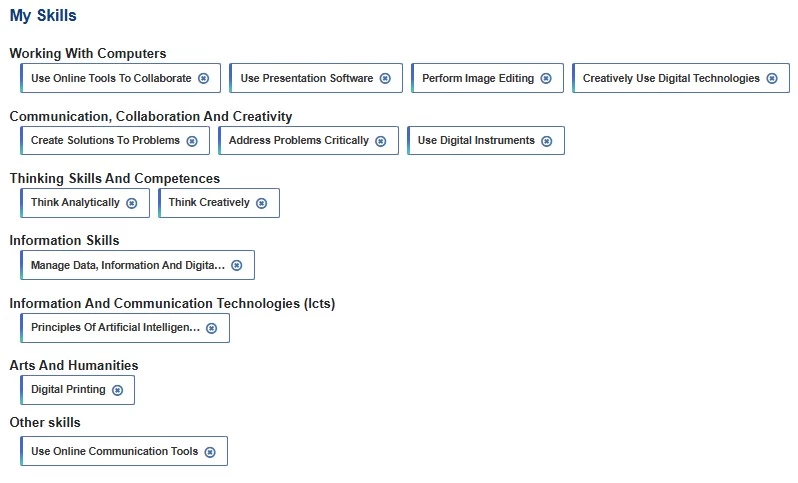Delete the Think Creatively skill tag
798x483 pixels.
pos(262,203)
